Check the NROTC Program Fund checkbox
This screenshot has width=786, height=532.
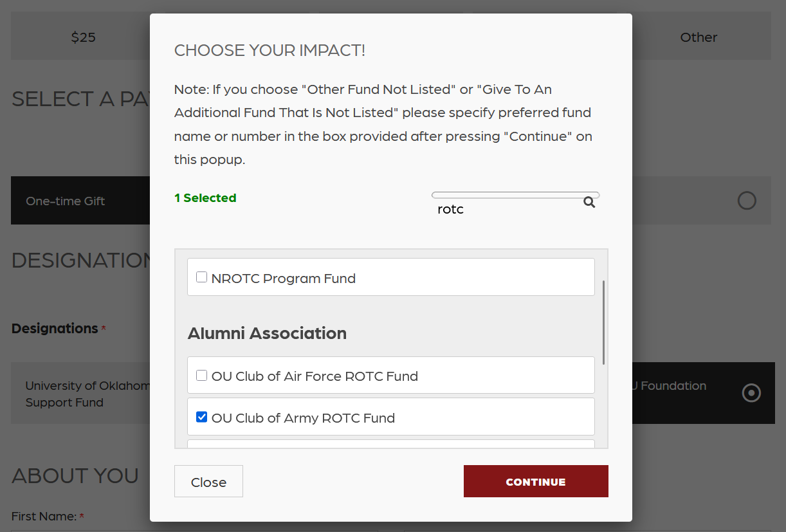coord(201,278)
